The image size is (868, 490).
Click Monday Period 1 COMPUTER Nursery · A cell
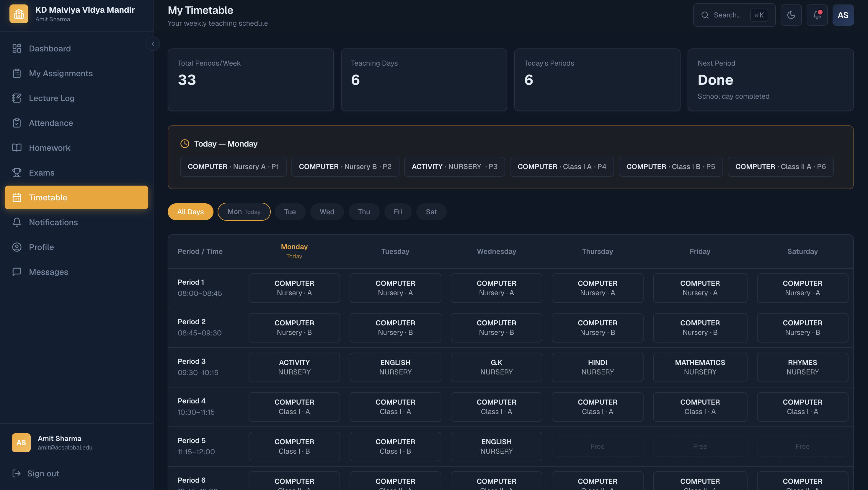pyautogui.click(x=294, y=288)
